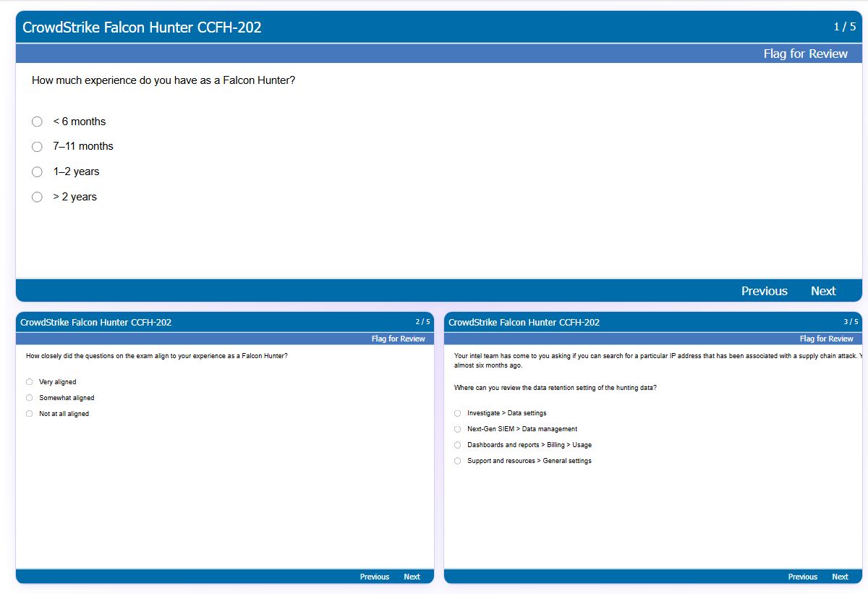Select the 'Not at all aligned' radio option
This screenshot has width=868, height=594.
(x=29, y=414)
